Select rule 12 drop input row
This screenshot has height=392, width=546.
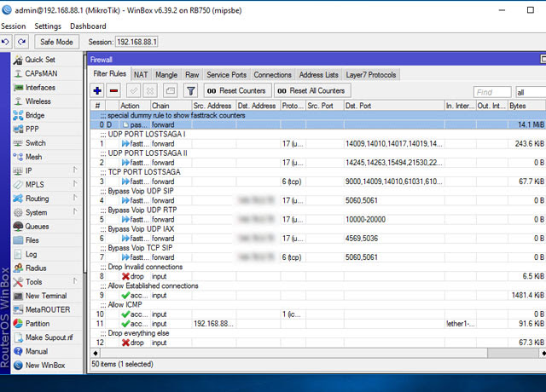point(318,343)
